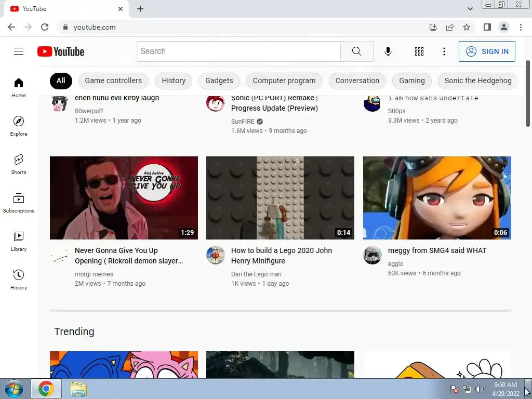Open eggio channel avatar
Image resolution: width=532 pixels, height=399 pixels.
[372, 255]
